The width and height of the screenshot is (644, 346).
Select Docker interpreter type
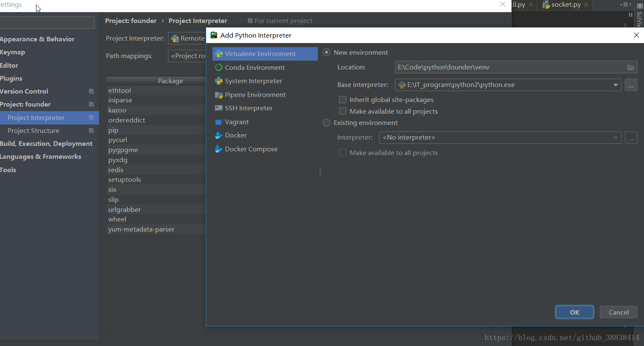point(235,135)
